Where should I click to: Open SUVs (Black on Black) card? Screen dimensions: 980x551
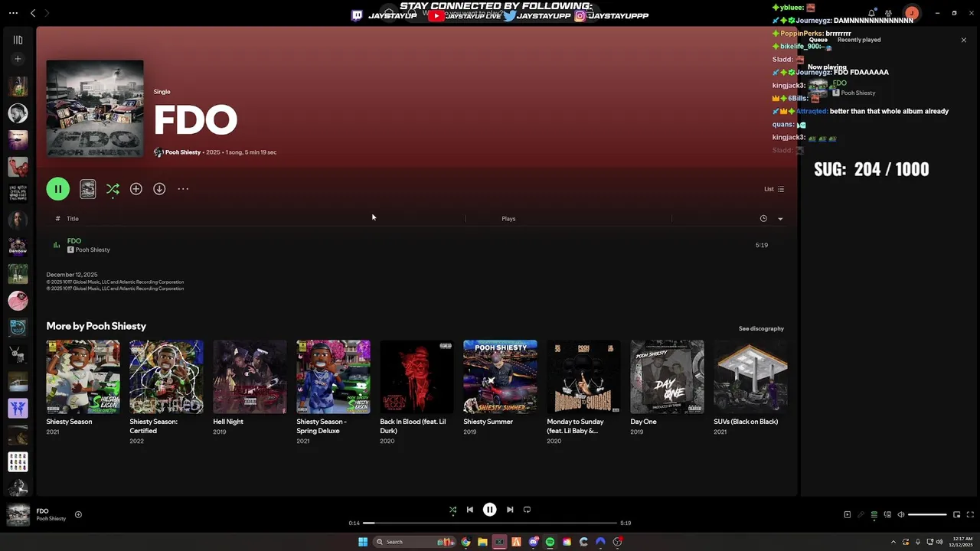tap(750, 387)
